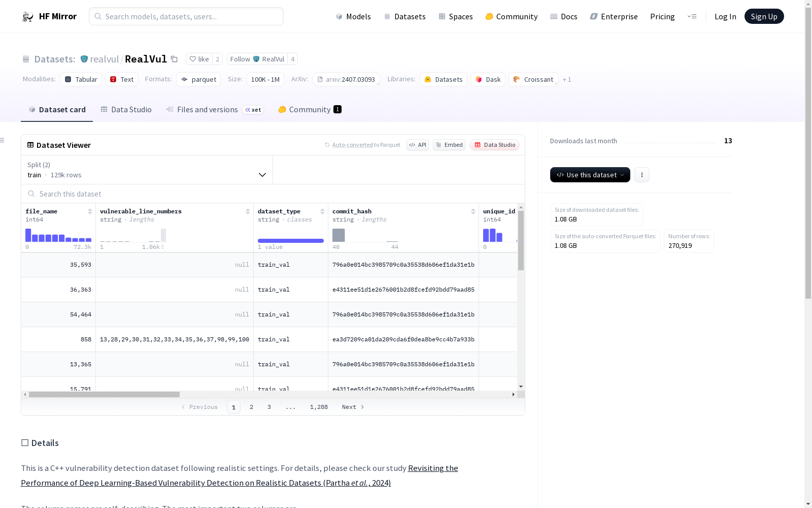Click the HF Mirror logo icon
The width and height of the screenshot is (812, 508).
pyautogui.click(x=28, y=17)
